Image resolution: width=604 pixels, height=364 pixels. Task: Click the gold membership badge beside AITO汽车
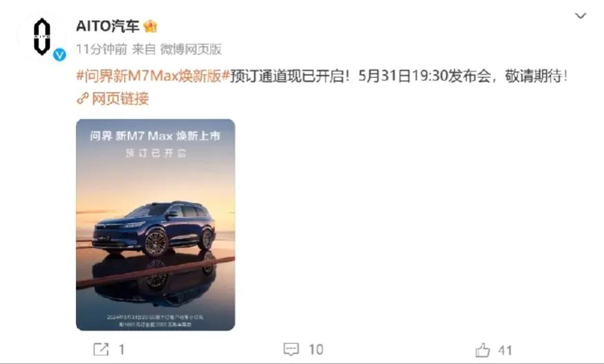[150, 27]
